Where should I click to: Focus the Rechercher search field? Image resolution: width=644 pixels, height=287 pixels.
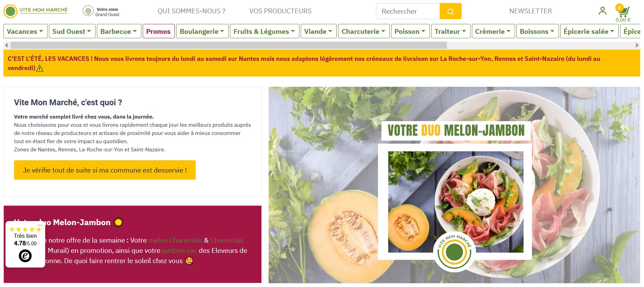coord(408,11)
